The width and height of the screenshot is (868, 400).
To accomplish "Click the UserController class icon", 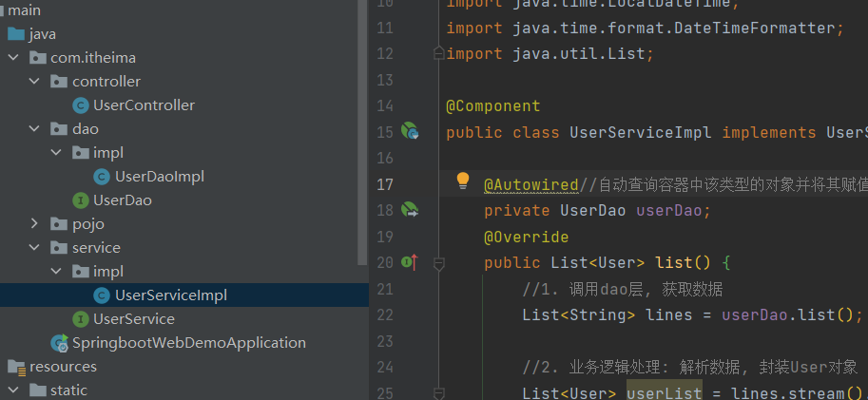I will (x=81, y=105).
